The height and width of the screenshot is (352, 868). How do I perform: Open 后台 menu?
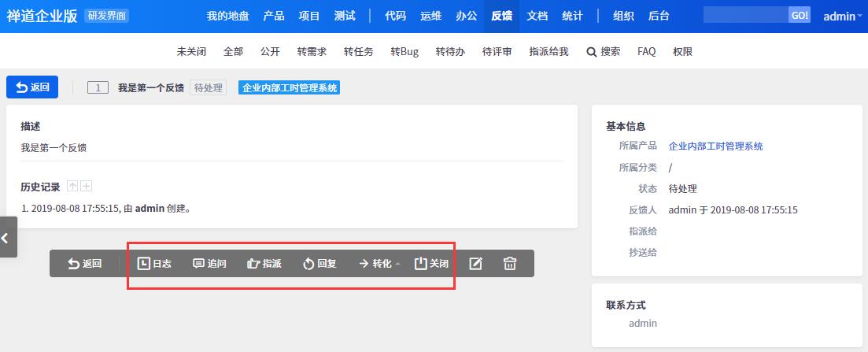coord(659,16)
